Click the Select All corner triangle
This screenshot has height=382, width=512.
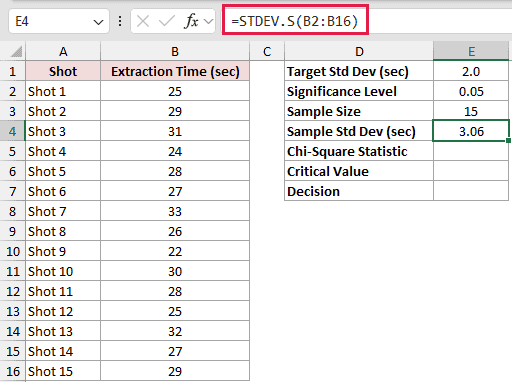click(x=16, y=52)
